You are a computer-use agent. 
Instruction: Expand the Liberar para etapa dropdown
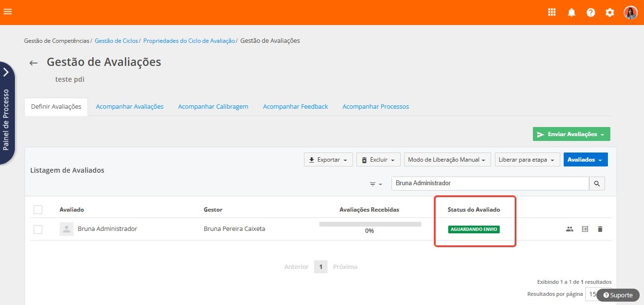pyautogui.click(x=527, y=160)
